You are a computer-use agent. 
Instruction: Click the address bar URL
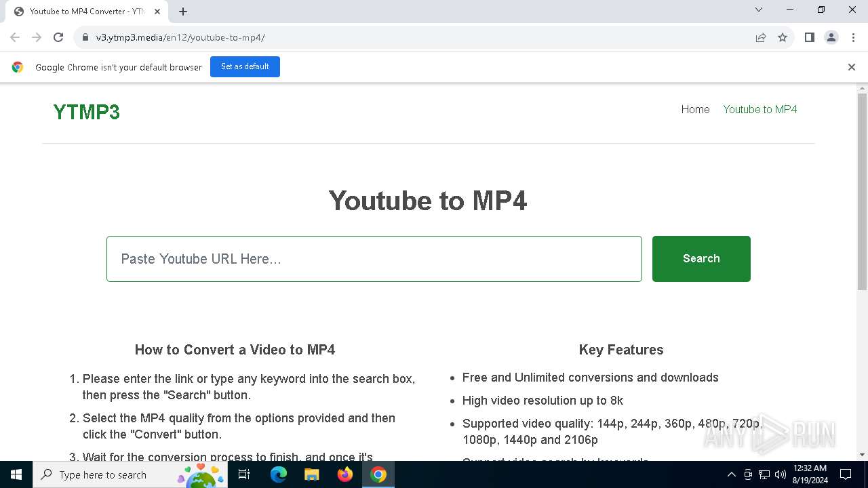point(180,37)
